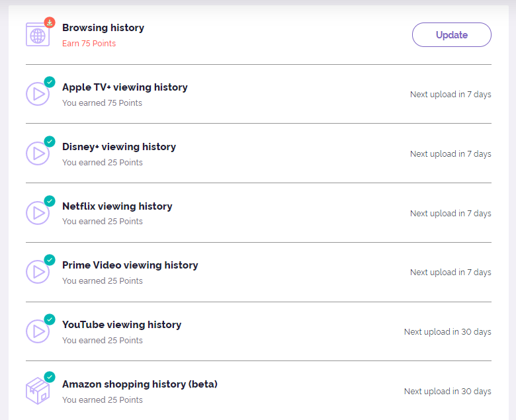Select the Netflix viewing history title
Image resolution: width=516 pixels, height=420 pixels.
(x=117, y=206)
